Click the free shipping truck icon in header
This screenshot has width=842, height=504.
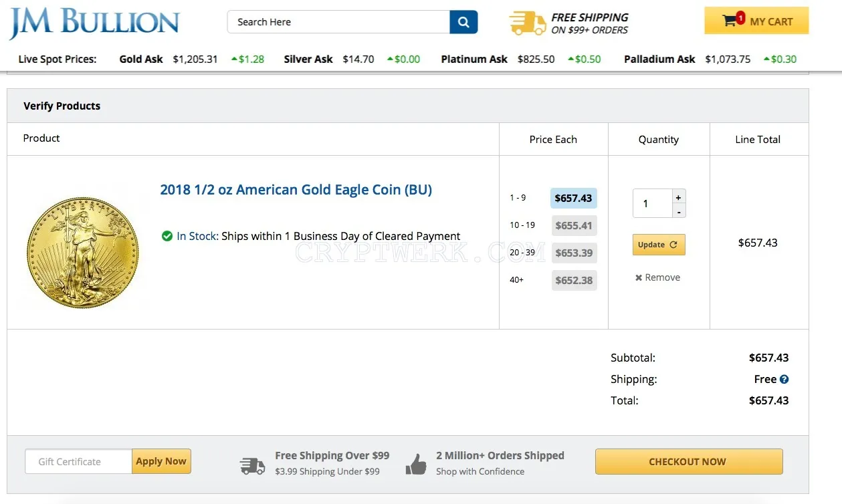coord(528,23)
